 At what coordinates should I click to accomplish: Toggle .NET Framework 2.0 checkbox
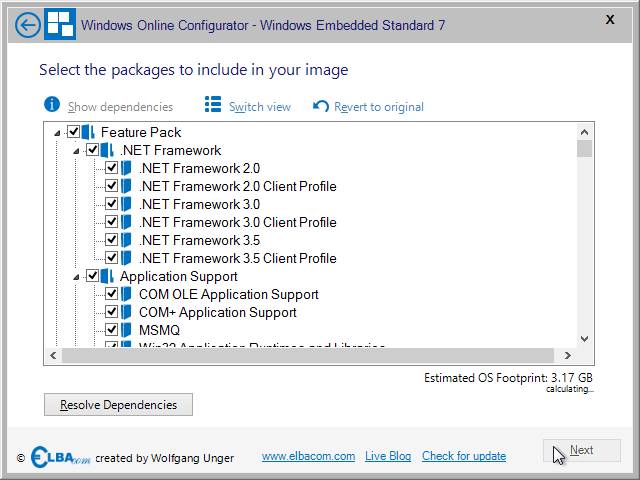111,167
